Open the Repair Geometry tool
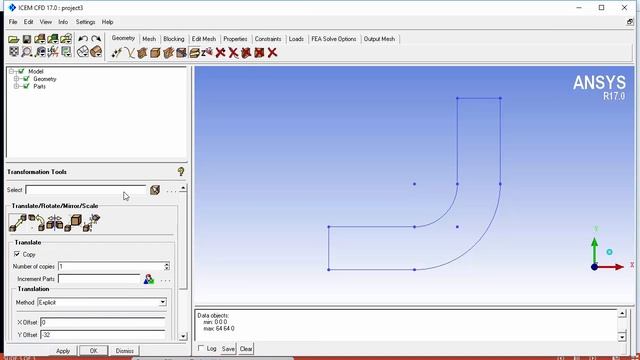The height and width of the screenshot is (360, 640). click(181, 53)
